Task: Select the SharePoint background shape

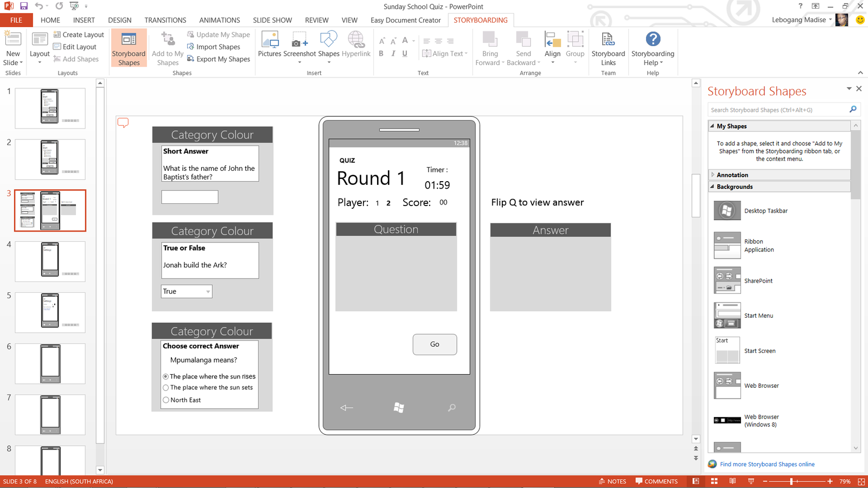Action: [x=727, y=280]
